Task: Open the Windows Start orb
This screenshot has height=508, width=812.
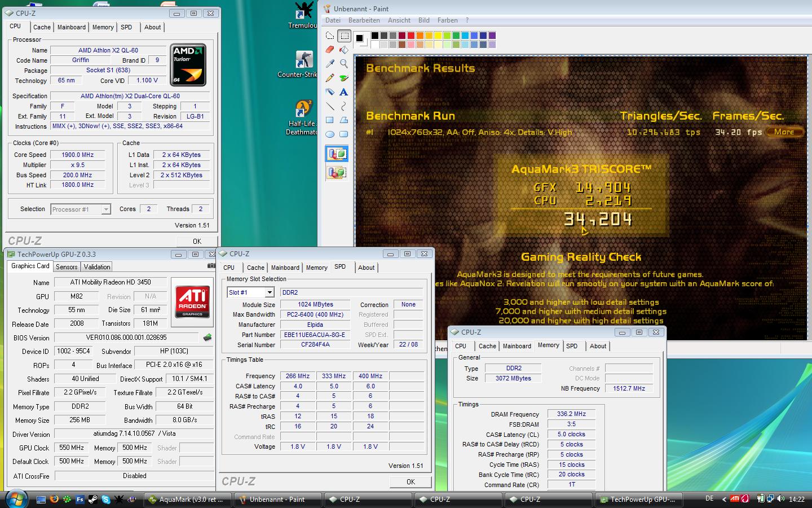Action: pyautogui.click(x=16, y=499)
